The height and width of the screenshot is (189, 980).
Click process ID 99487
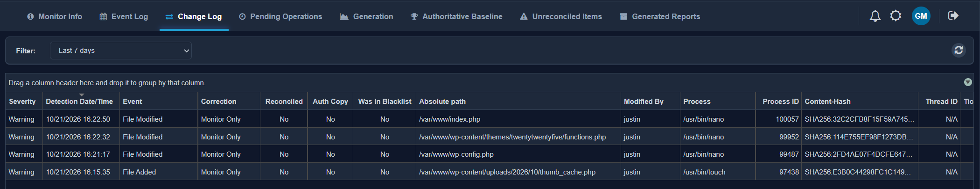(x=789, y=154)
